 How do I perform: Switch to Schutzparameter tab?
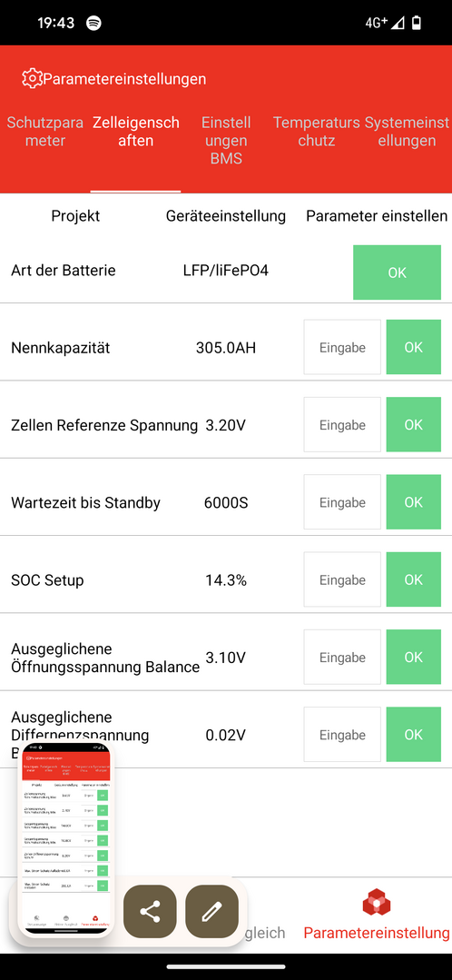click(45, 132)
